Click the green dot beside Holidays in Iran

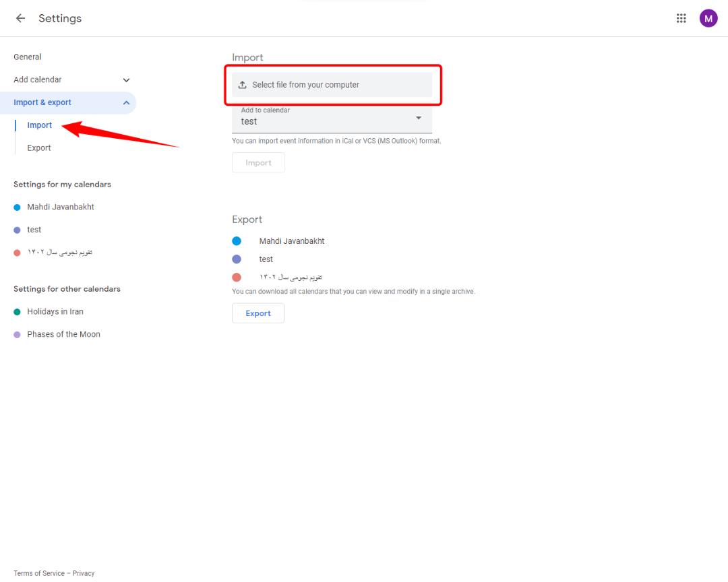click(17, 312)
